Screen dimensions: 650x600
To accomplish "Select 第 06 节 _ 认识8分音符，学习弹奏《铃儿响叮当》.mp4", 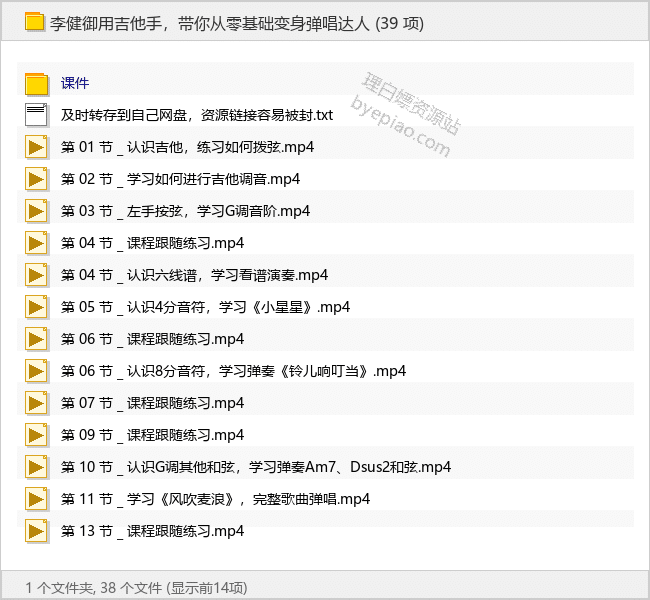I will [233, 371].
